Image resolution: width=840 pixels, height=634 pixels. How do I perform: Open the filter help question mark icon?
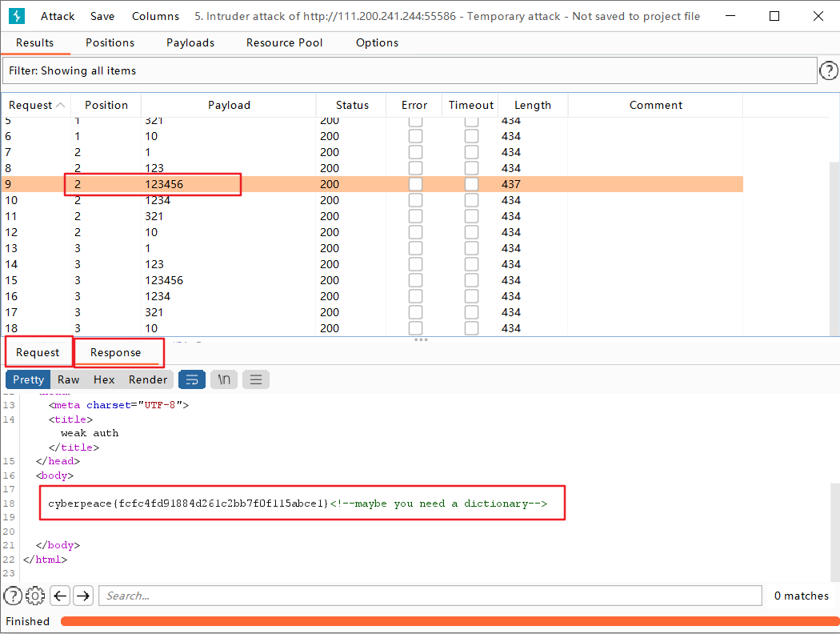click(829, 71)
